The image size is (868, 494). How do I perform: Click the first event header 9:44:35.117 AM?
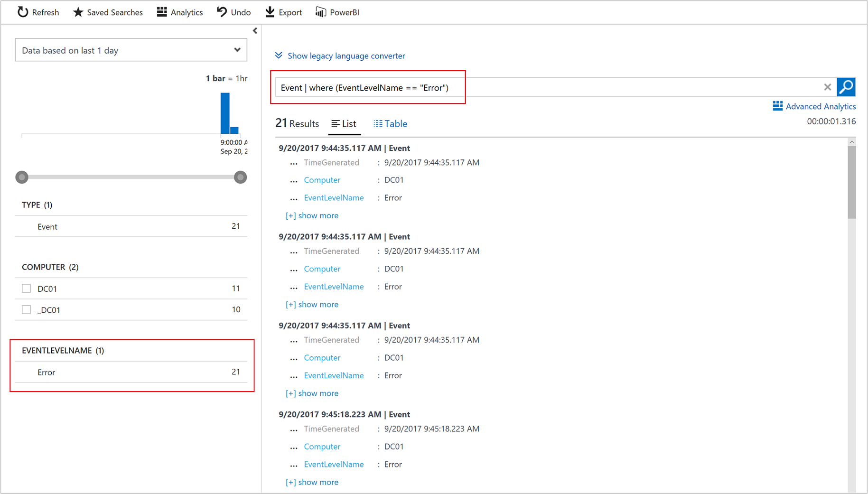point(344,148)
